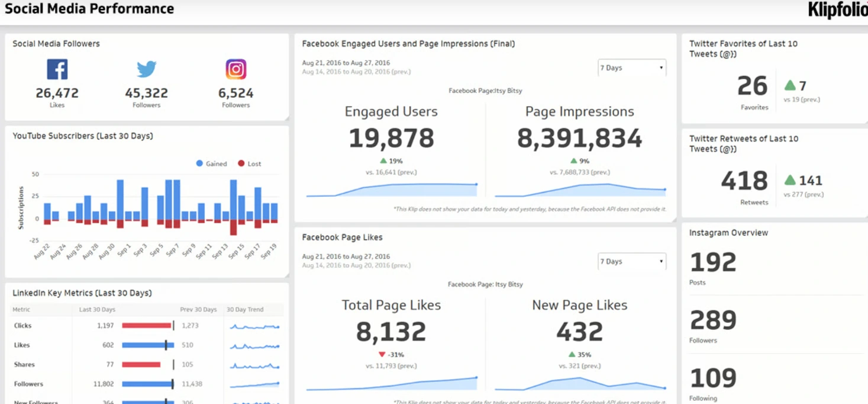Click the Klipfolio logo
This screenshot has width=868, height=404.
(837, 10)
